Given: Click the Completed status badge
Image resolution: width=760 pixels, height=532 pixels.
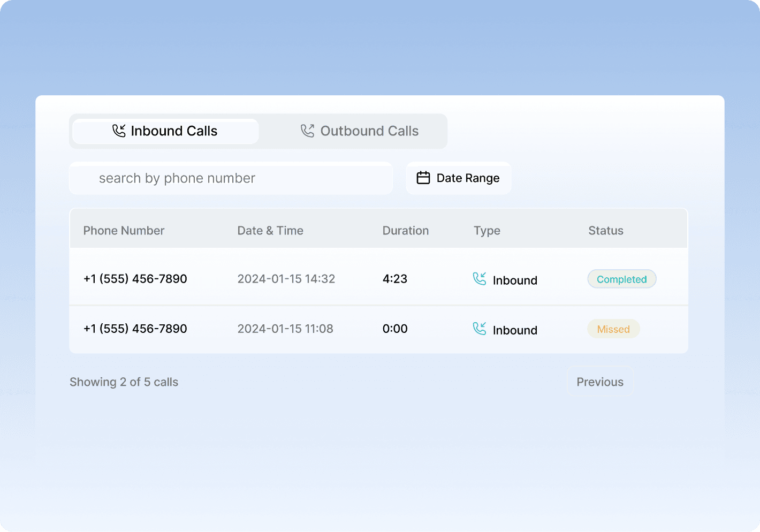Looking at the screenshot, I should click(x=621, y=279).
